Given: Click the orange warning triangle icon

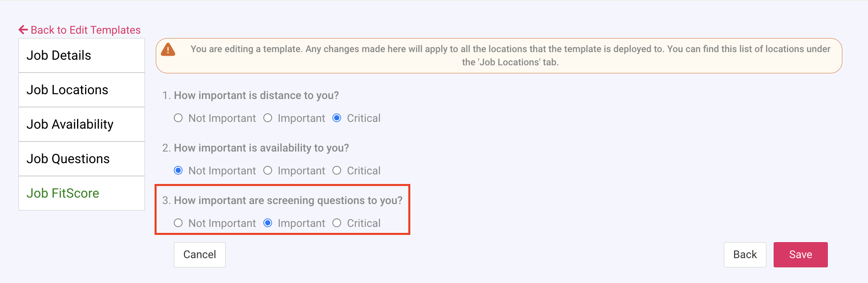Looking at the screenshot, I should pos(168,50).
